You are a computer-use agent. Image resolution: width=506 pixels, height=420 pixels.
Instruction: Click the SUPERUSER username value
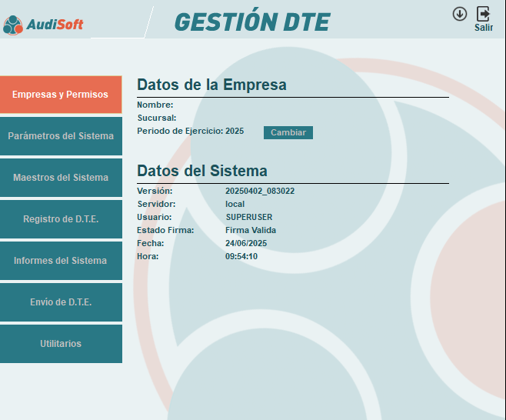click(248, 217)
